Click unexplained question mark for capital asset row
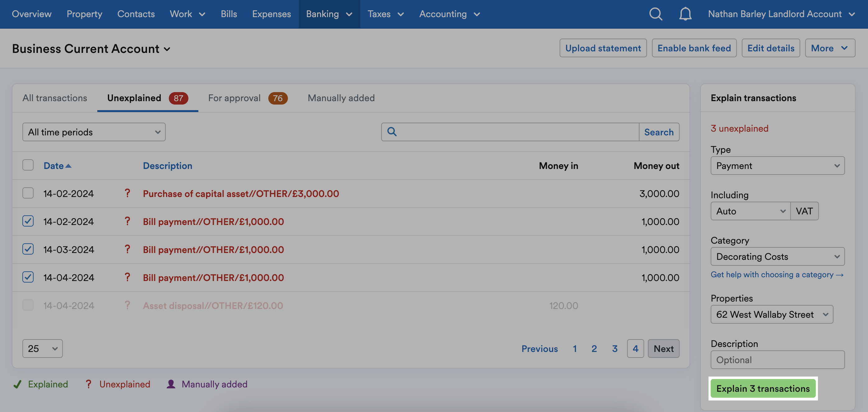This screenshot has height=412, width=868. point(127,193)
